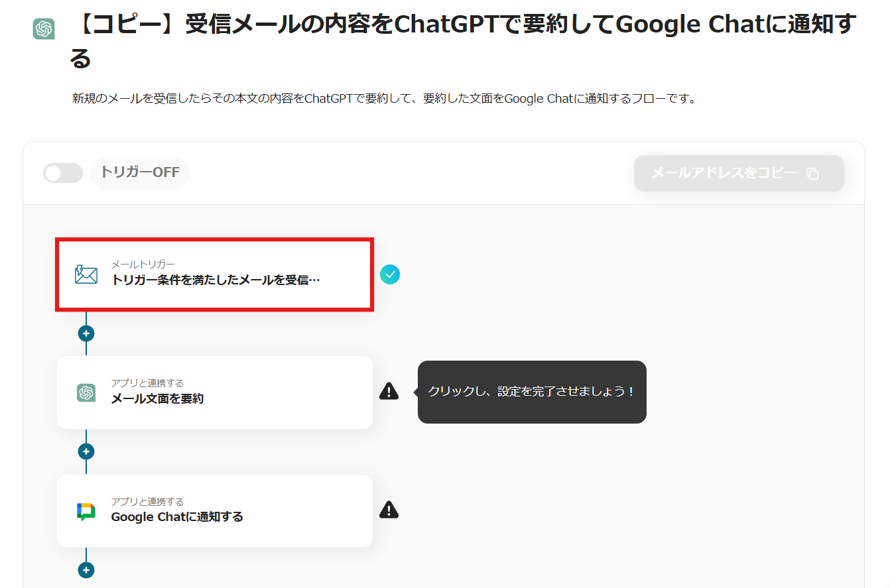
Task: Turn on the trigger toggle switch
Action: tap(63, 173)
